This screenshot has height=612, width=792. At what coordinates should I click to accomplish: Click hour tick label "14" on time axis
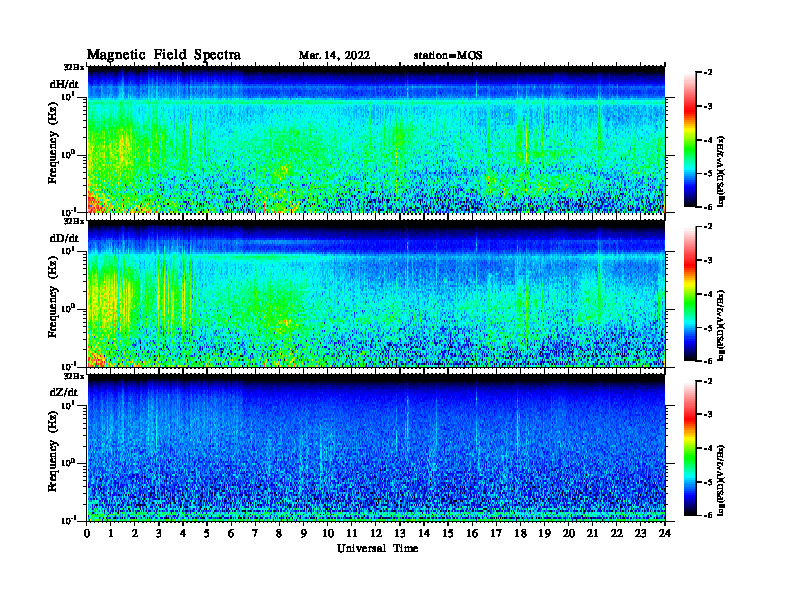[x=424, y=534]
